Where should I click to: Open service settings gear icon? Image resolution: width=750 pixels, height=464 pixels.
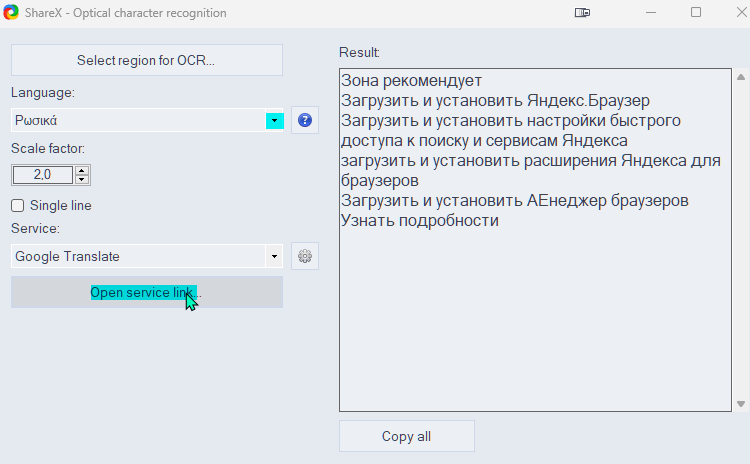pyautogui.click(x=305, y=256)
